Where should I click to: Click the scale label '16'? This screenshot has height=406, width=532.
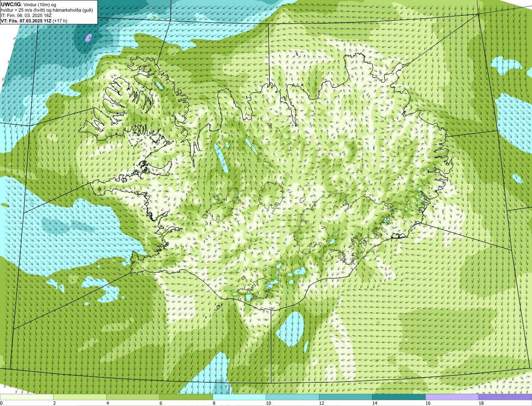pyautogui.click(x=428, y=403)
